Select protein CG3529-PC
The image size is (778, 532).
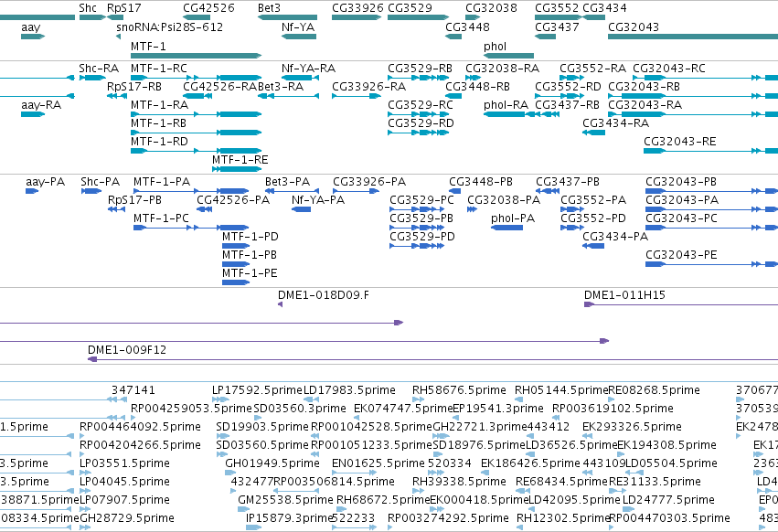tap(417, 209)
